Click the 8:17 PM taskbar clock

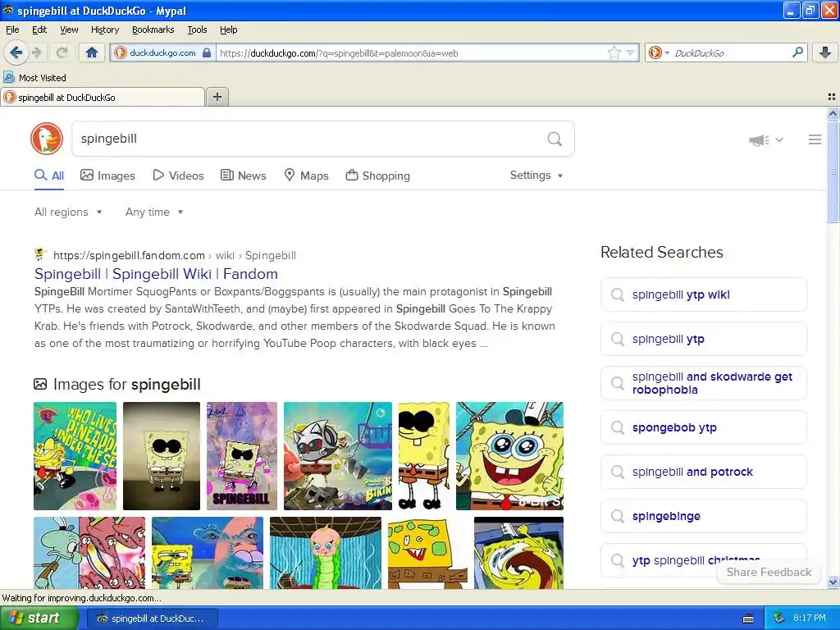pos(810,619)
